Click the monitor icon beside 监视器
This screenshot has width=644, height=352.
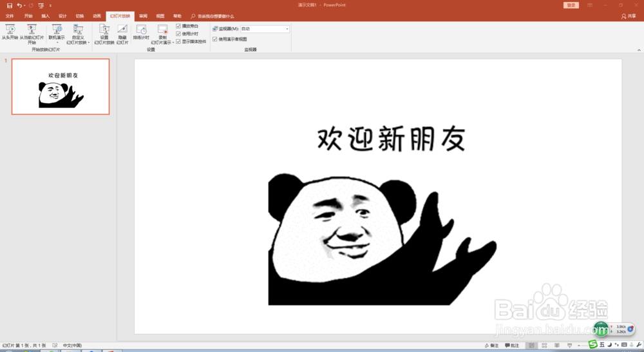point(215,29)
